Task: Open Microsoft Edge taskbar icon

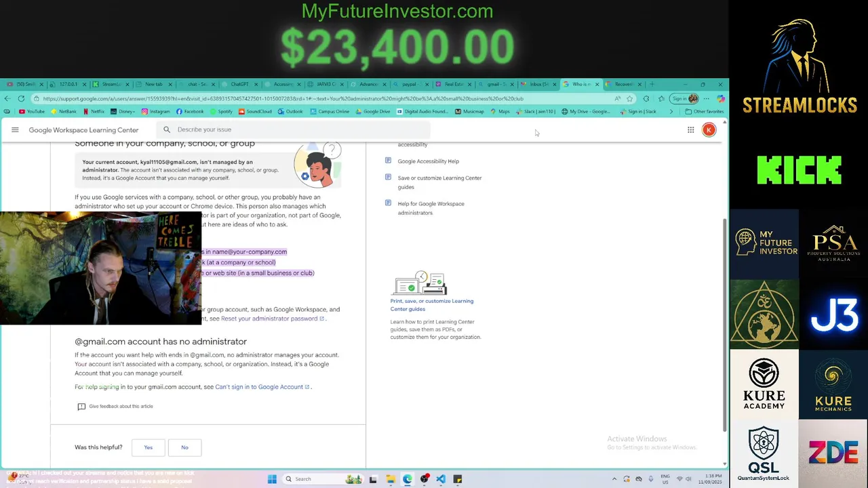Action: click(x=407, y=479)
